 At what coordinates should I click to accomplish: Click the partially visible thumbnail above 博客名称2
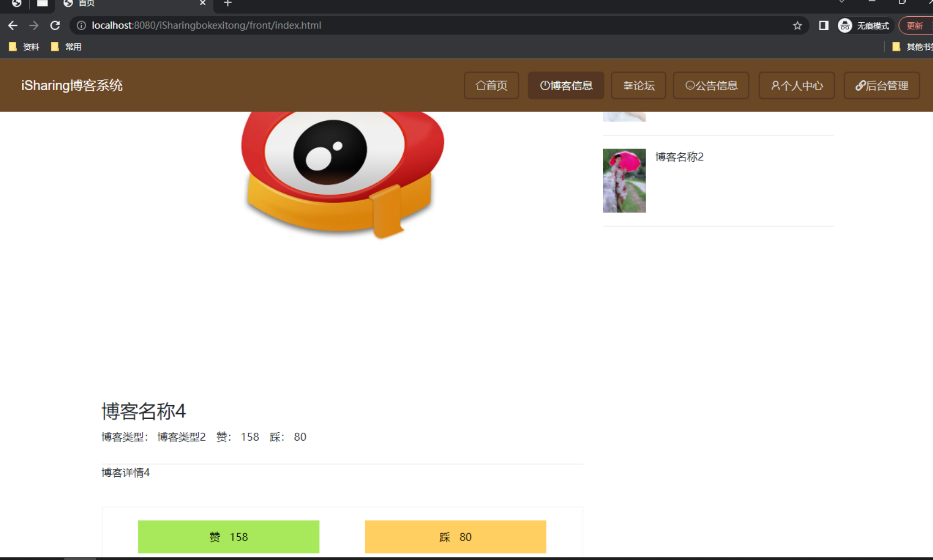[x=624, y=117]
